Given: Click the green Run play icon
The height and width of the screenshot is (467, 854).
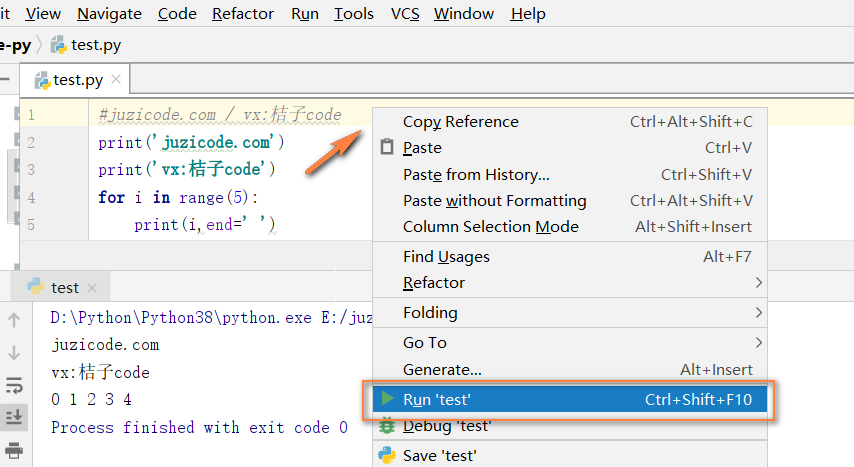Looking at the screenshot, I should coord(387,398).
